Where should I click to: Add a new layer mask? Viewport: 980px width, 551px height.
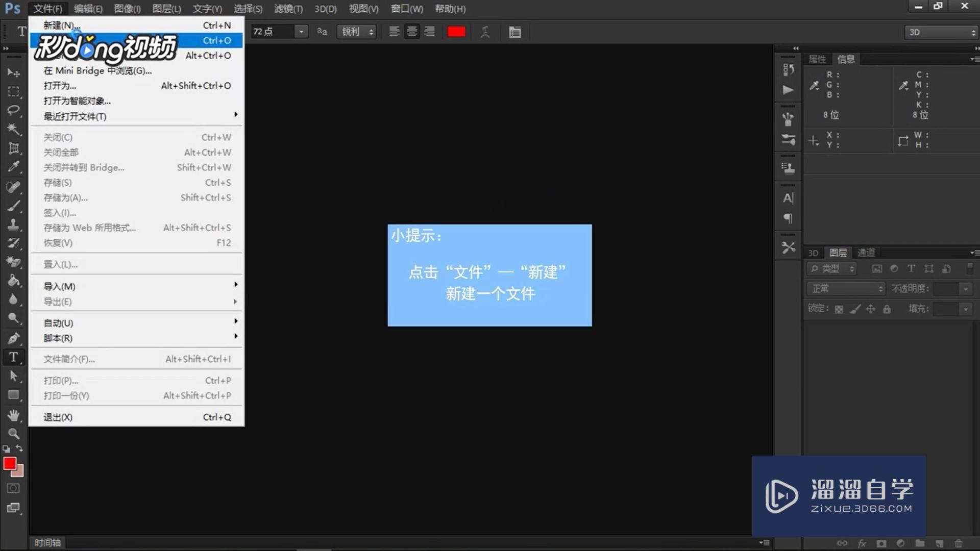[x=881, y=543]
